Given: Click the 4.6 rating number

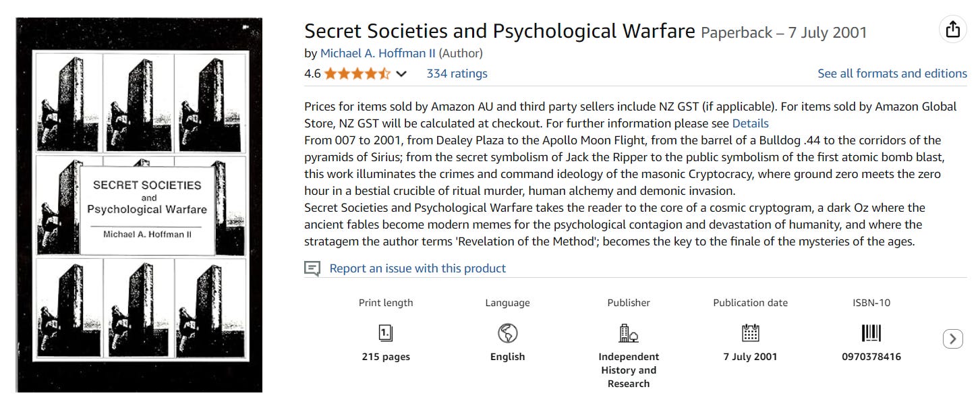Looking at the screenshot, I should click(x=312, y=74).
